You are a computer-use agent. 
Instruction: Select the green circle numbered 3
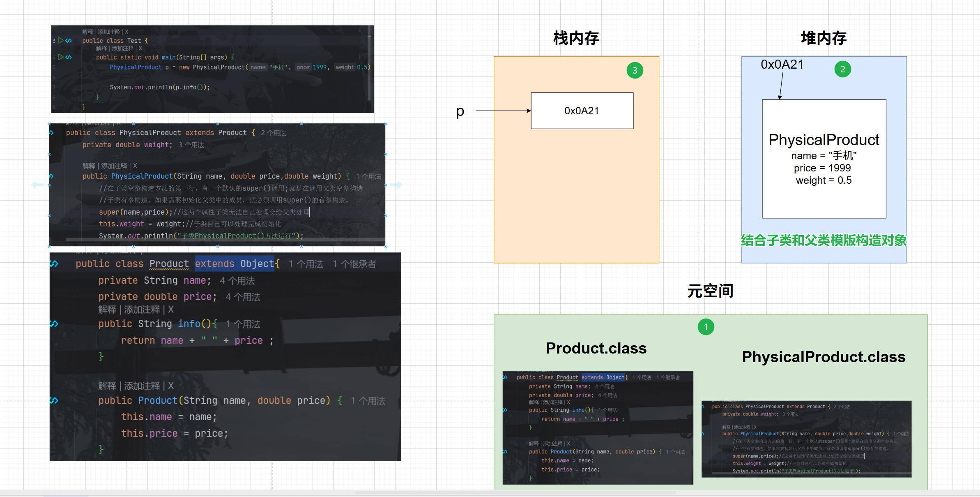coord(635,70)
